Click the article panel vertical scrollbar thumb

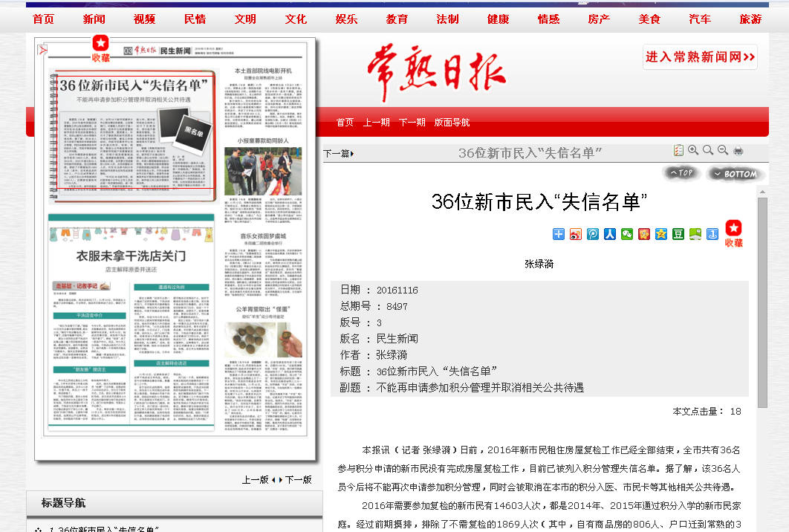click(762, 302)
